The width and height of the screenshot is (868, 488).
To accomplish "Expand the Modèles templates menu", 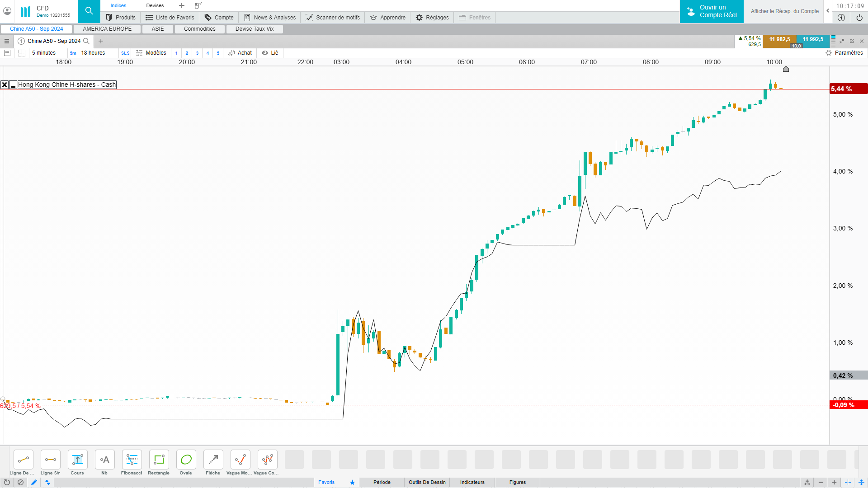I will (x=151, y=53).
